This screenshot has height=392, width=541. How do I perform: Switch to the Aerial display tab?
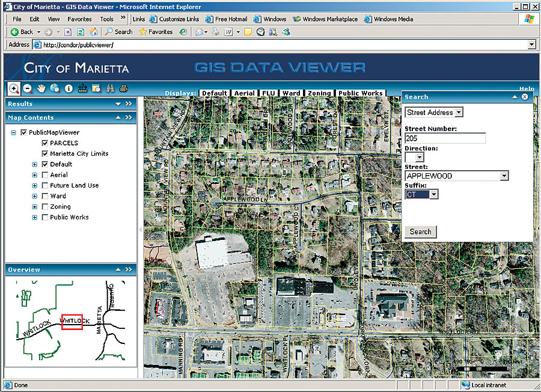click(x=244, y=93)
